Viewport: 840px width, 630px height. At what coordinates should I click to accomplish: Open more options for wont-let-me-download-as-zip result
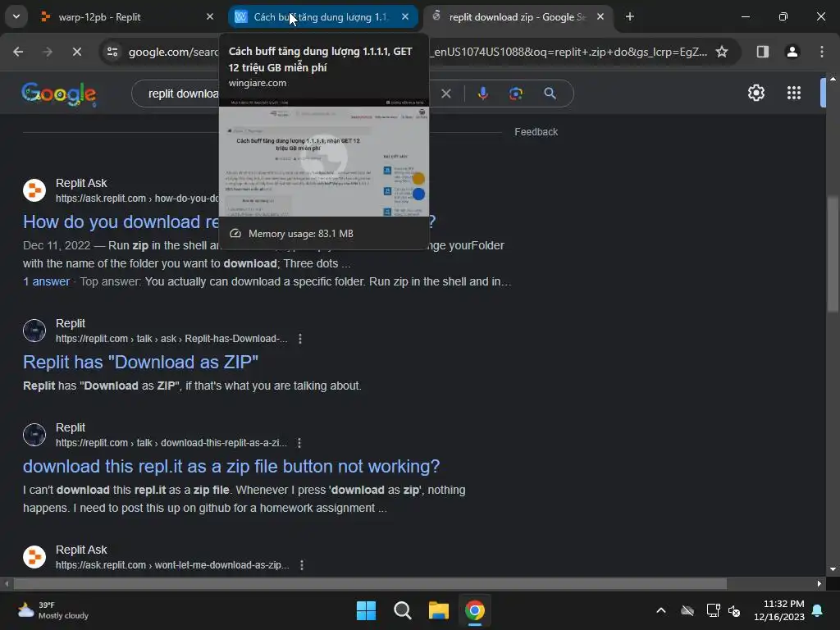(x=302, y=565)
